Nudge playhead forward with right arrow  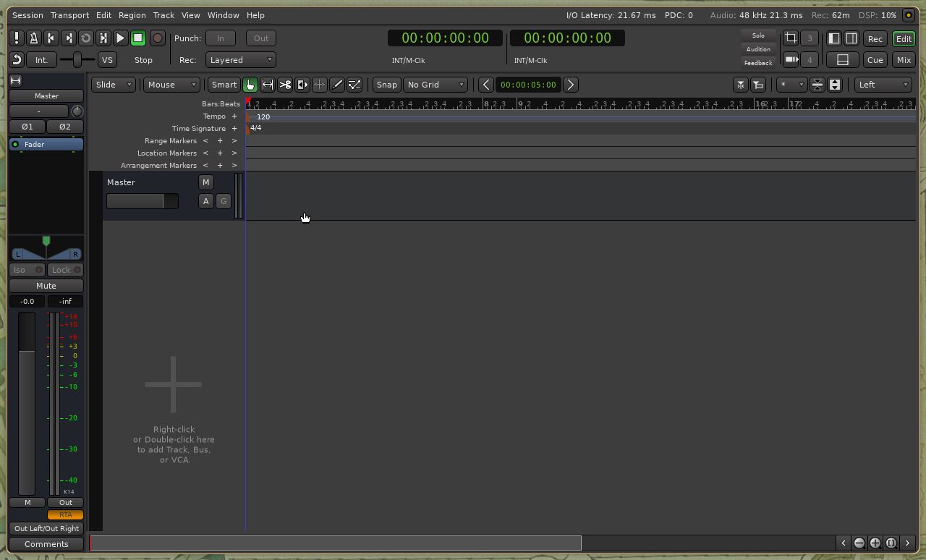[x=570, y=85]
